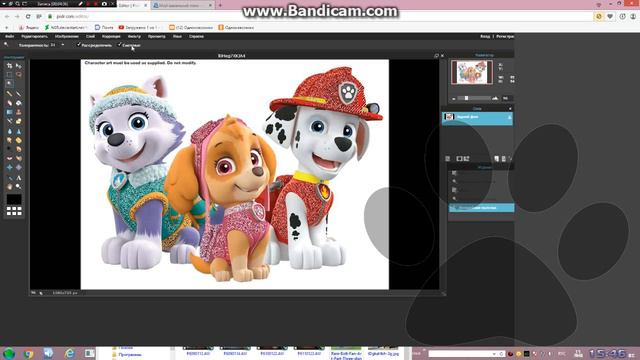The width and height of the screenshot is (640, 360).
Task: Select the Zoom magnifier tool
Action: (x=18, y=187)
